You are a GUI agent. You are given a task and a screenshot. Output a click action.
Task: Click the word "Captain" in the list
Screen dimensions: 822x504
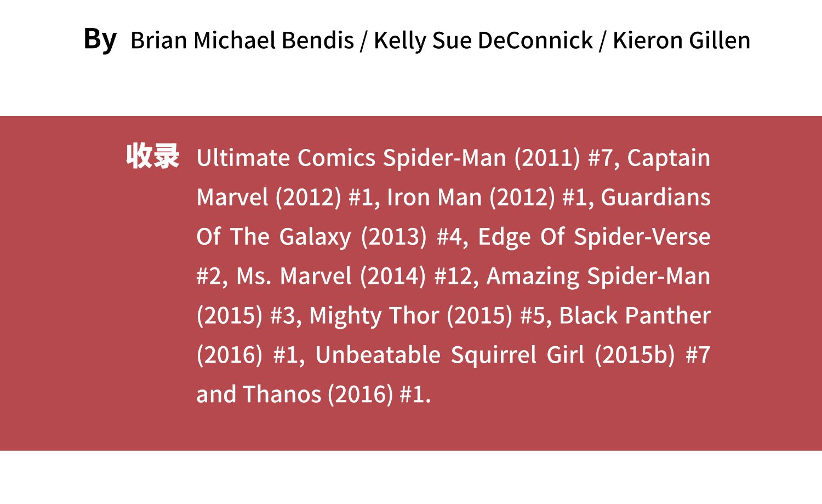[668, 158]
